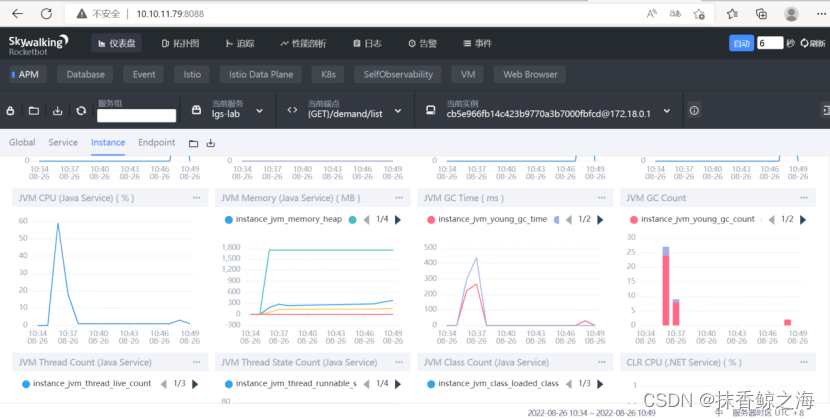Open CLR CPU panel options menu
This screenshot has width=830, height=419.
pos(805,362)
